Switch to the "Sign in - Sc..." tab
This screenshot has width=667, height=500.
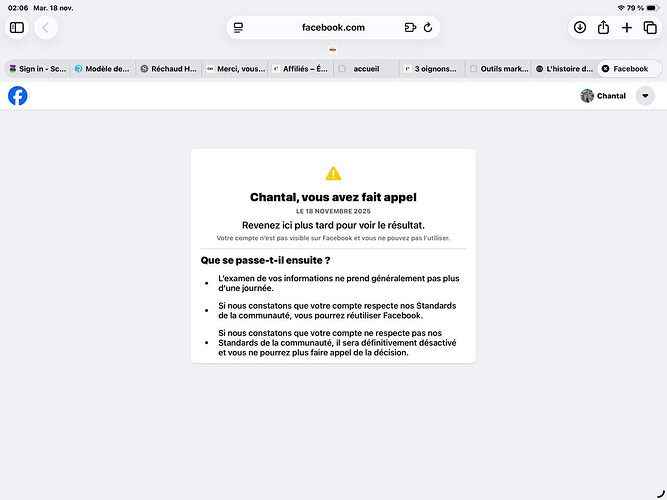coord(36,69)
